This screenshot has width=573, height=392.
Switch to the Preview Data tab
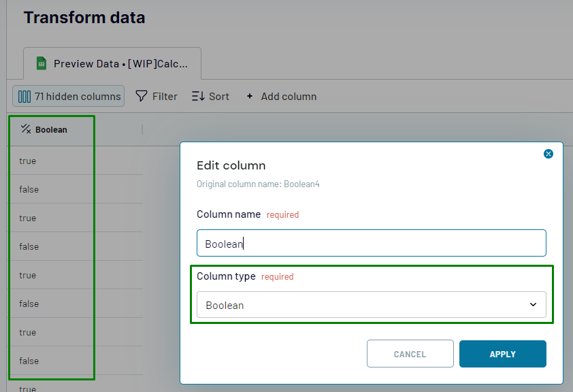112,63
